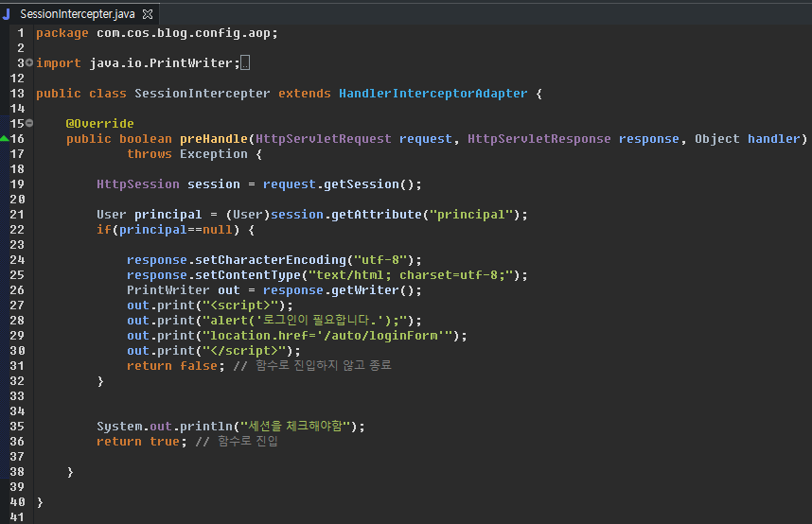Click the HttpServletResponse parameter type
The width and height of the screenshot is (812, 524).
click(x=539, y=139)
